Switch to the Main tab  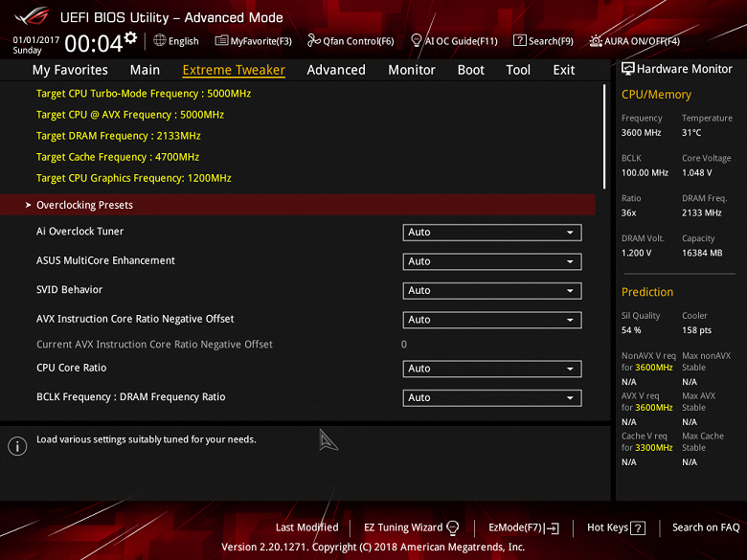click(145, 70)
